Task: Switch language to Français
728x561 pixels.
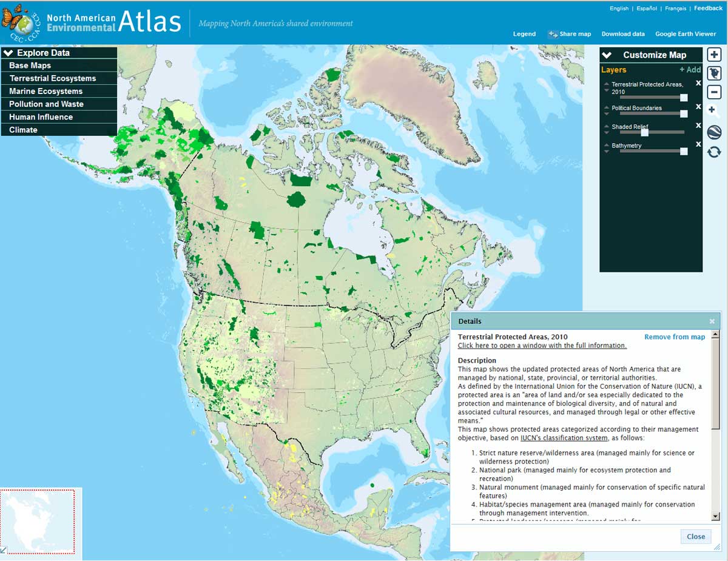Action: [x=676, y=8]
